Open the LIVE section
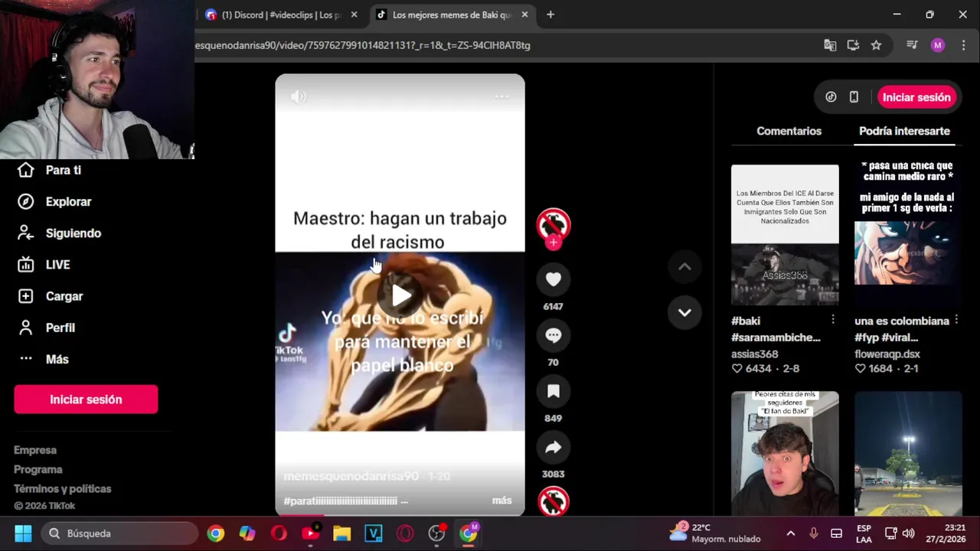The width and height of the screenshot is (980, 551). 44,264
